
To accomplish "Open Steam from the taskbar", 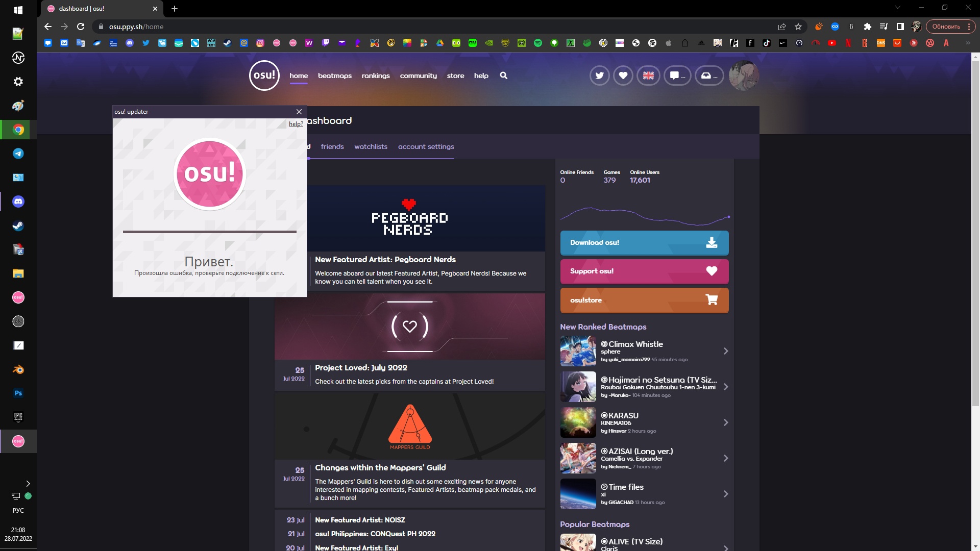I will click(x=18, y=226).
